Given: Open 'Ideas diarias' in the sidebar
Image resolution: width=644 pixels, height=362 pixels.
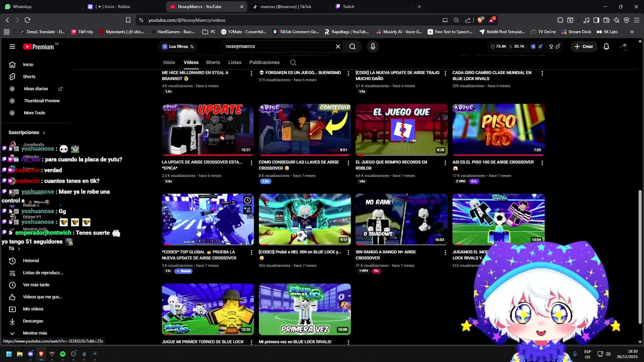Looking at the screenshot, I should pos(36,88).
